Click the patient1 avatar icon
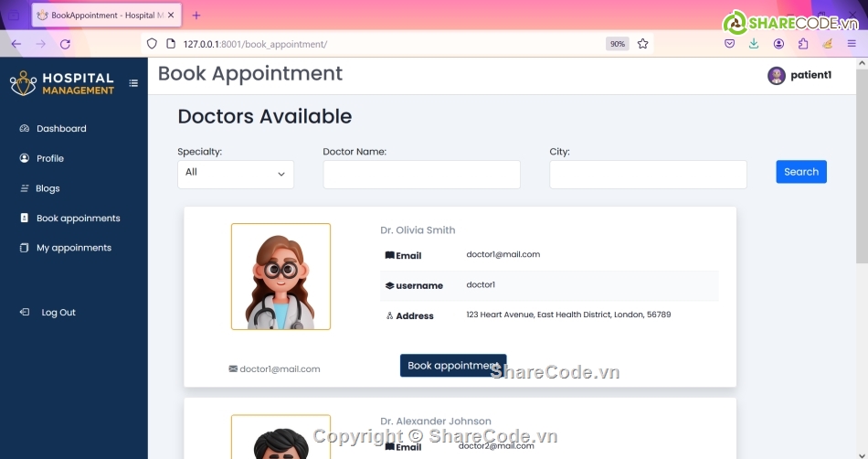Image resolution: width=868 pixels, height=459 pixels. 776,75
